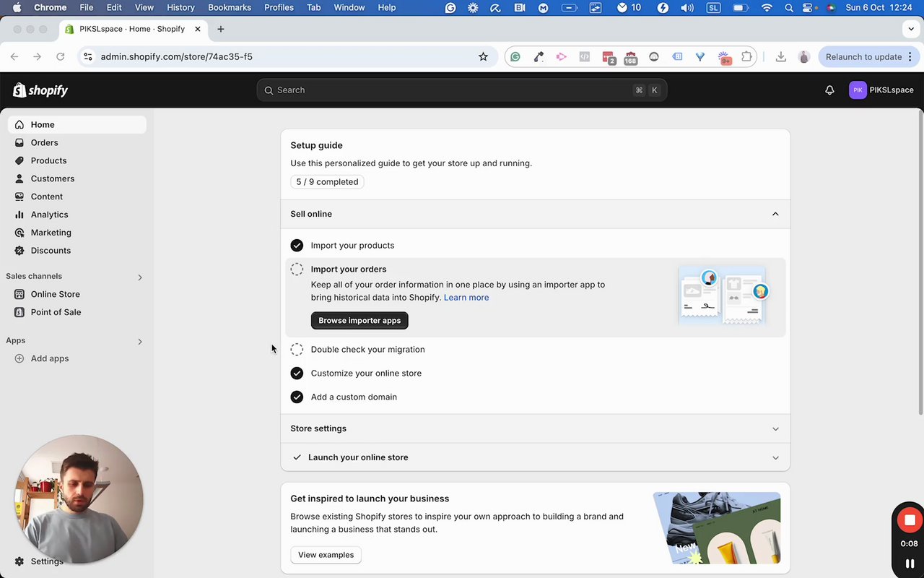Click the volume icon in menu bar

687,8
